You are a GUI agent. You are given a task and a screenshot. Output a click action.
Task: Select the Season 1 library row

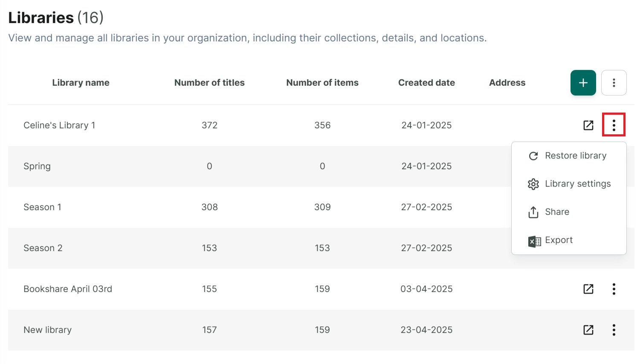pos(321,207)
